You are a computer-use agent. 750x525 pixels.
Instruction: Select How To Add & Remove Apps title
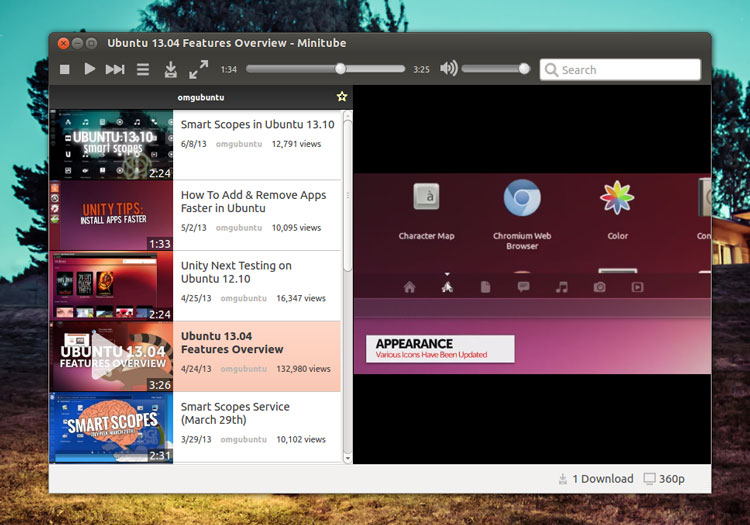coord(254,201)
